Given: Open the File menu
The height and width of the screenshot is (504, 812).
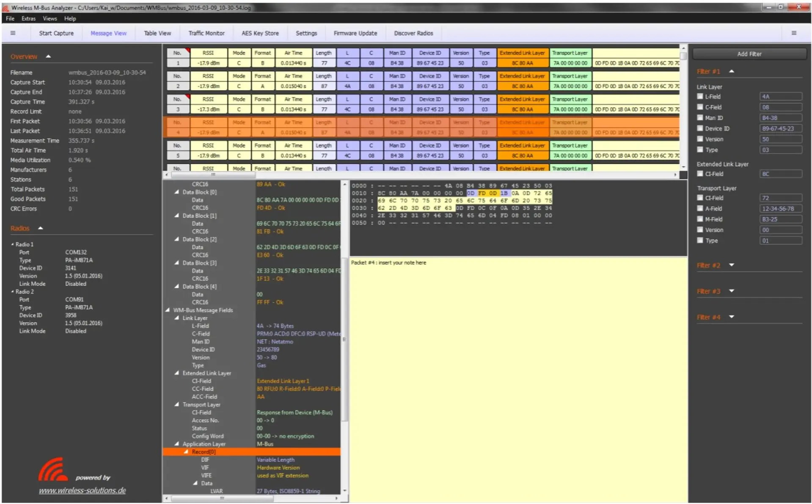Looking at the screenshot, I should (x=10, y=19).
